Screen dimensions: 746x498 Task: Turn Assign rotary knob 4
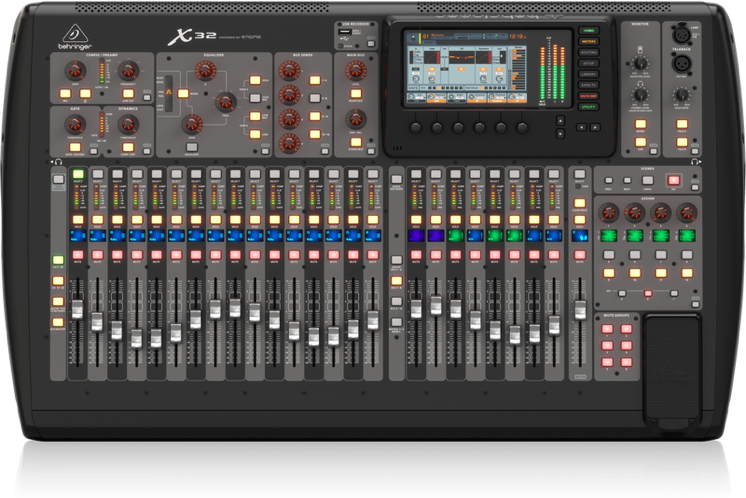(687, 213)
